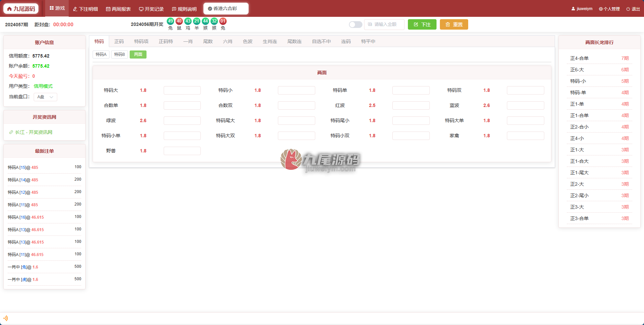Select the 特码A sub-option

tap(101, 55)
